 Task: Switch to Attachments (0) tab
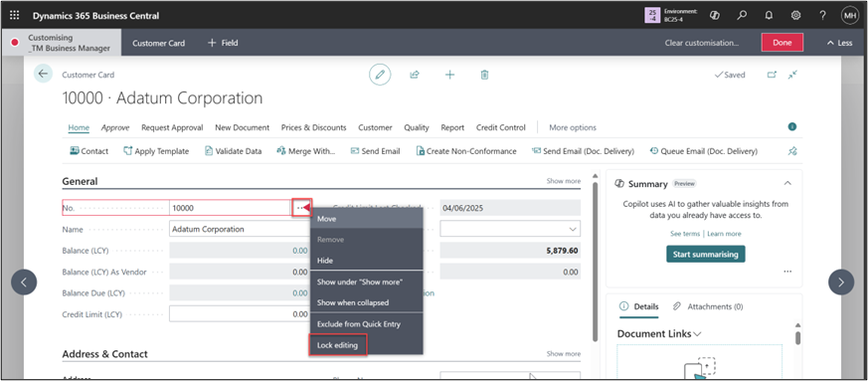pos(708,306)
